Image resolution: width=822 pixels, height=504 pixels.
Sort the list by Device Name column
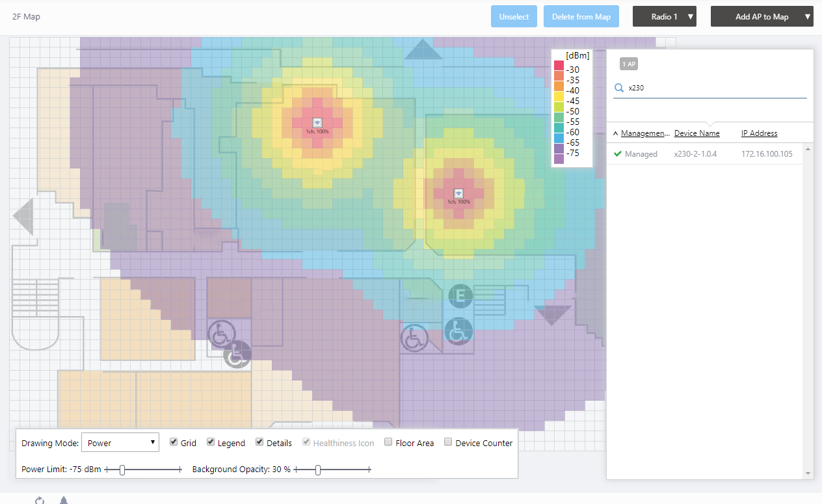pyautogui.click(x=696, y=133)
